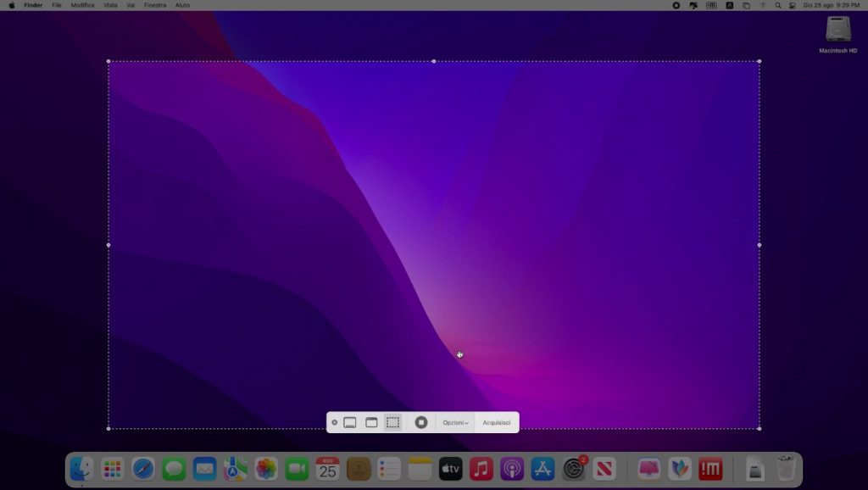The image size is (868, 490).
Task: Select capture entire screen mode
Action: (x=350, y=422)
